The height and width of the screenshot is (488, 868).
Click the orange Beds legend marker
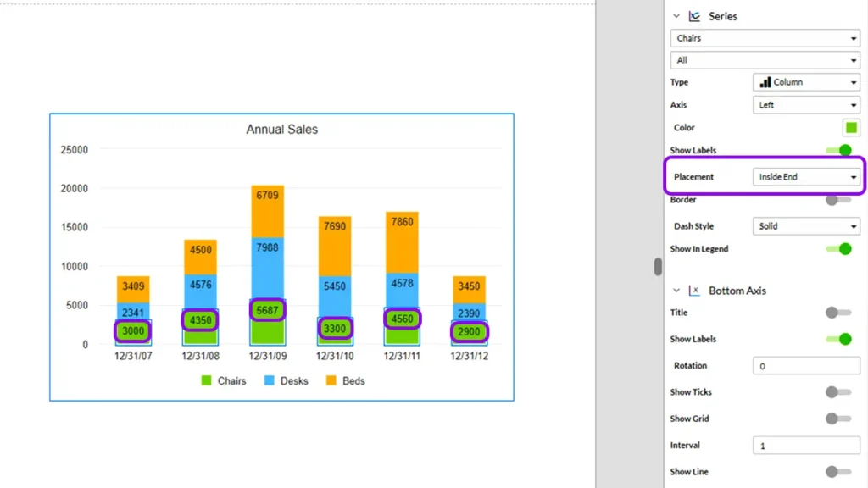[331, 381]
